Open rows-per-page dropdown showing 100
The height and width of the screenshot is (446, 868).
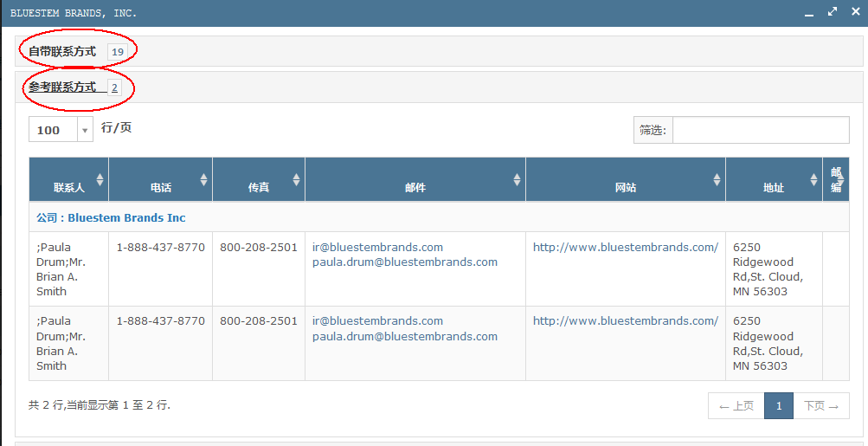85,130
